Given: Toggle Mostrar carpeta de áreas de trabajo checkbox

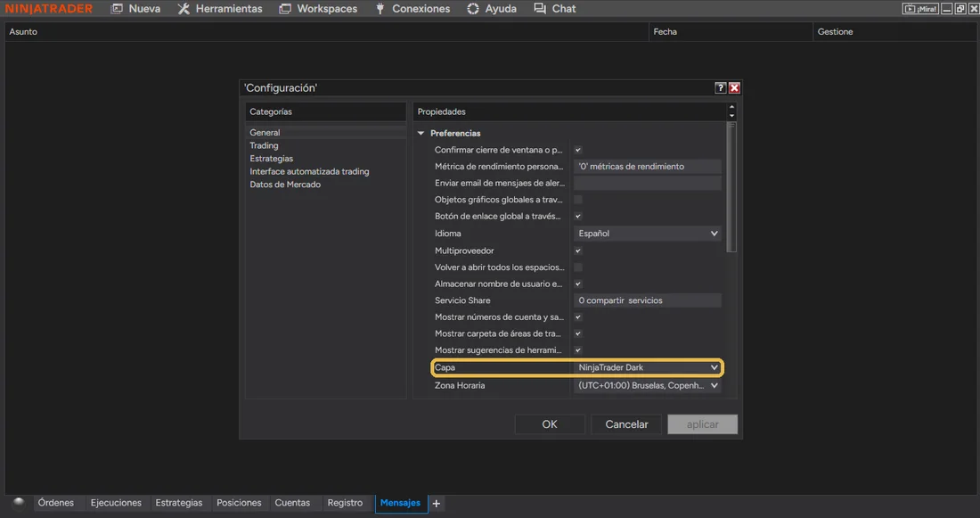Looking at the screenshot, I should (578, 334).
